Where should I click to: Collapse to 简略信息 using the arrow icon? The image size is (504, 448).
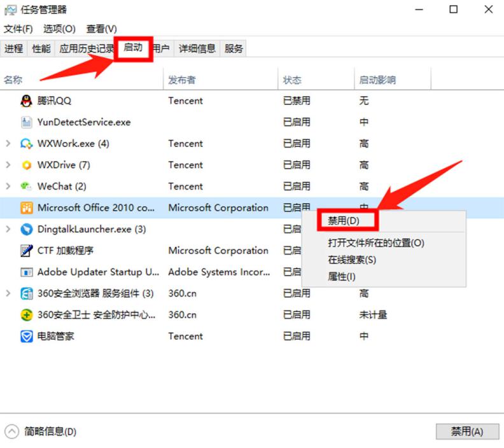[x=11, y=431]
